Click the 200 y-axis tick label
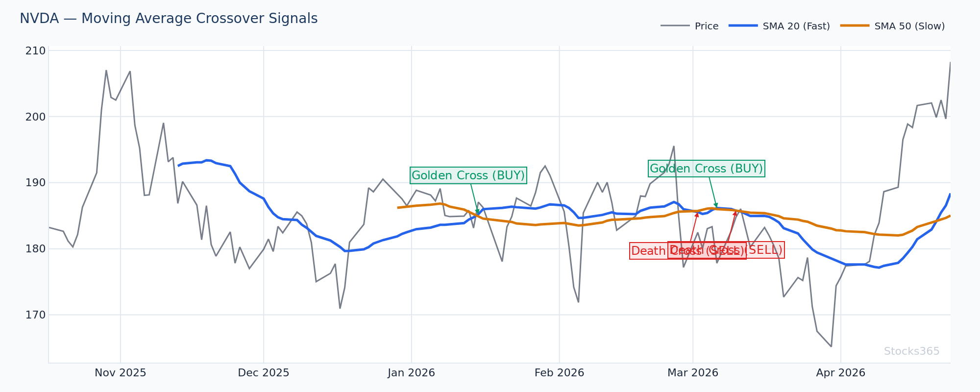 (x=36, y=117)
